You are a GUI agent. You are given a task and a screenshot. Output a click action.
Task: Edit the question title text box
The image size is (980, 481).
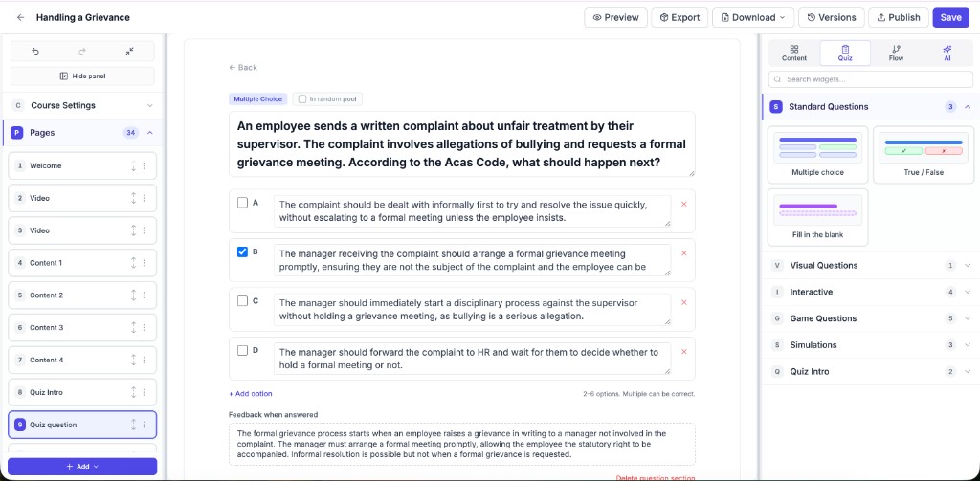[462, 144]
